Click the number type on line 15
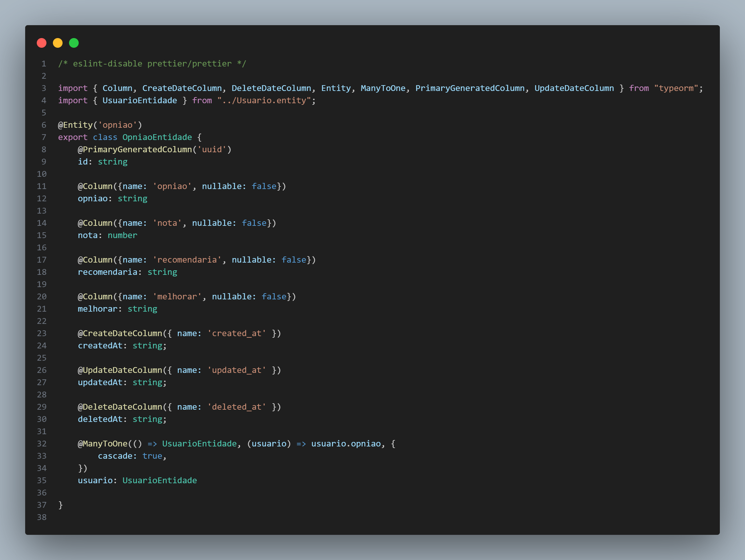This screenshot has height=560, width=745. 122,235
